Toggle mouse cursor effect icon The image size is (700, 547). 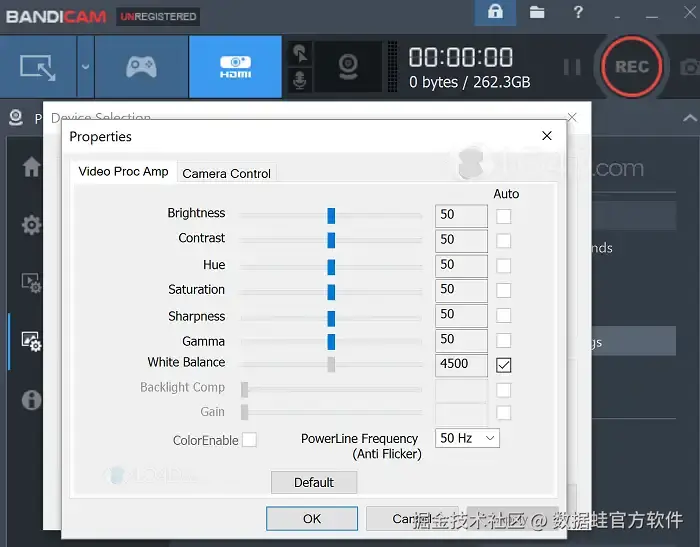pyautogui.click(x=300, y=54)
